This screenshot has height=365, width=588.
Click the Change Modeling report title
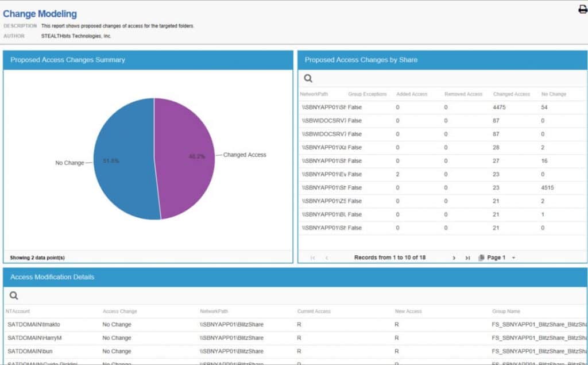pos(40,14)
